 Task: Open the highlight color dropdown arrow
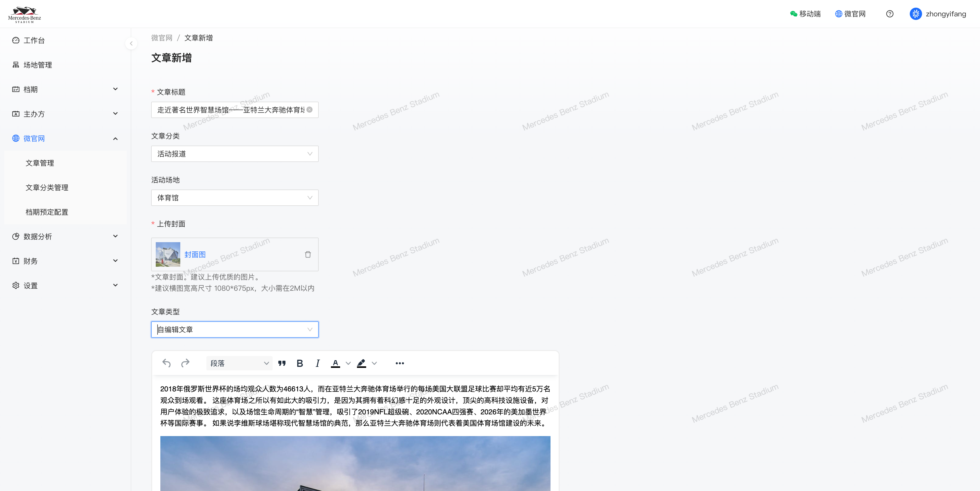coord(374,364)
